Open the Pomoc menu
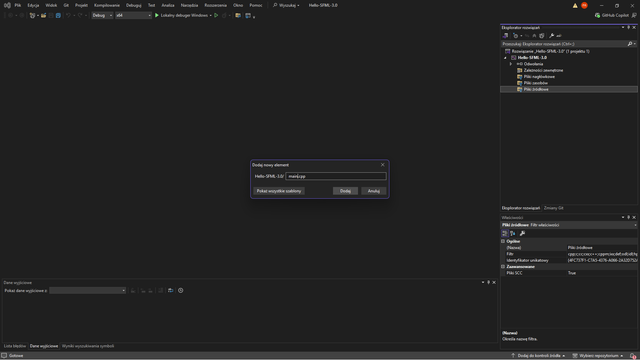This screenshot has height=360, width=640. point(256,5)
